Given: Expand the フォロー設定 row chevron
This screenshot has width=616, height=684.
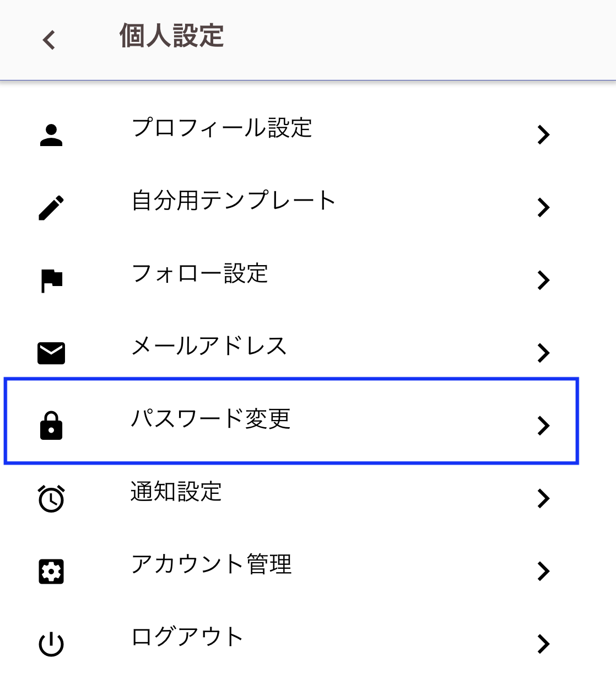Looking at the screenshot, I should point(543,280).
